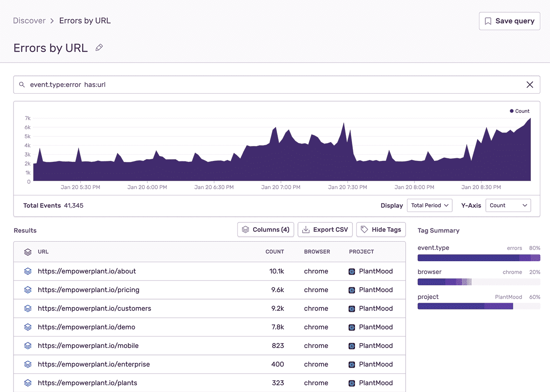Screen dimensions: 550x392
Task: Click the React project icon in the /mobile row
Action: [352, 346]
